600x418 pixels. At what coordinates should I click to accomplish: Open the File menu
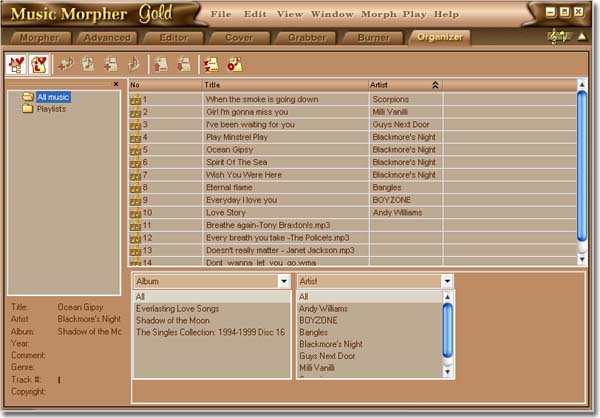[221, 14]
